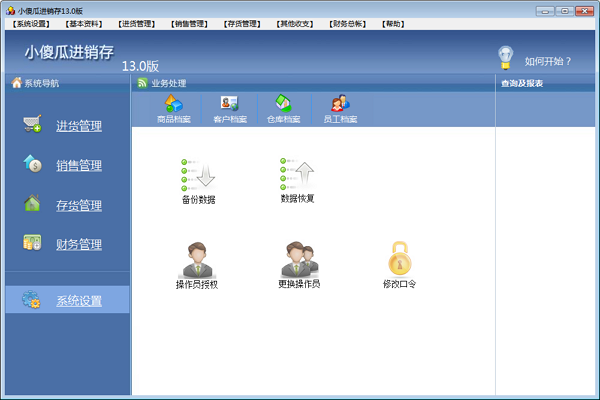Open the 【存货管理】 menu
The width and height of the screenshot is (600, 400).
(x=242, y=24)
